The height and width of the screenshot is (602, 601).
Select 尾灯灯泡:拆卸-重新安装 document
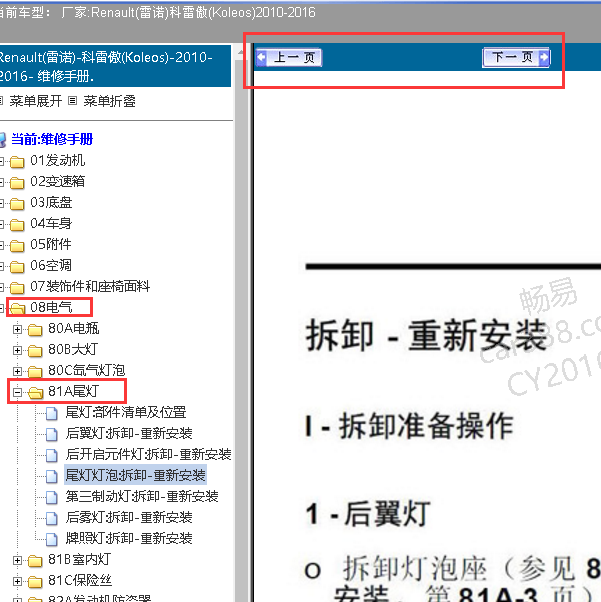coord(135,475)
